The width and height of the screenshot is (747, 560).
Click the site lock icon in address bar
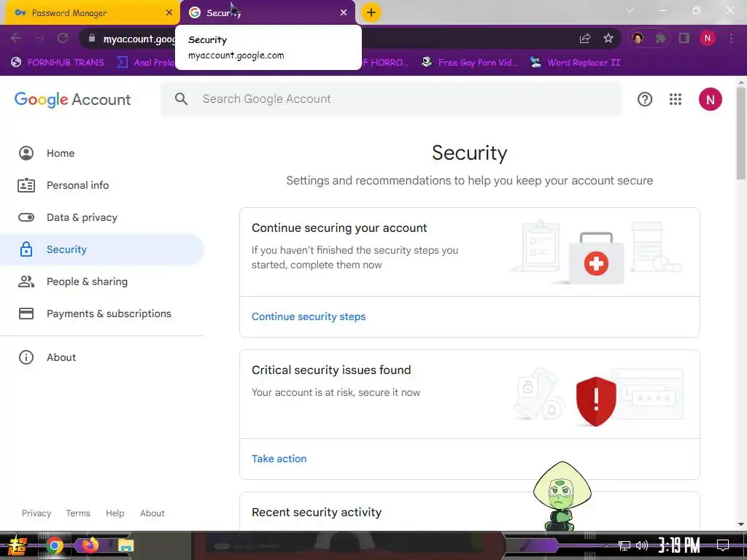point(92,38)
